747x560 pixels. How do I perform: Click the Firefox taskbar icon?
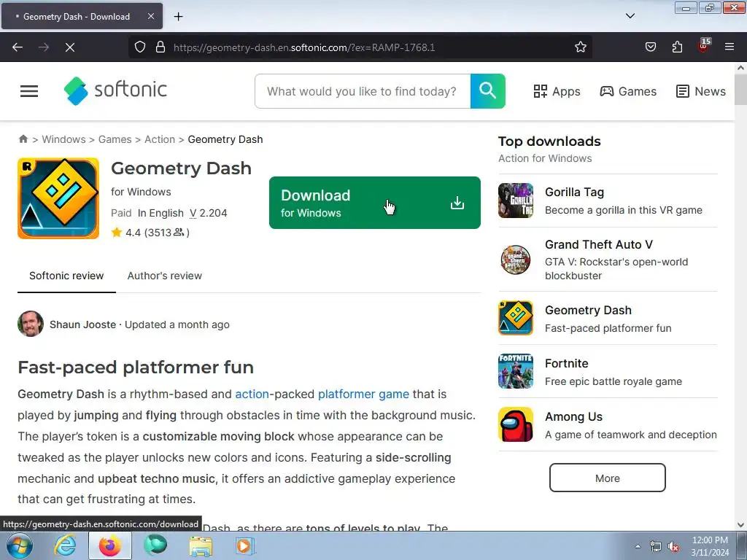[110, 546]
